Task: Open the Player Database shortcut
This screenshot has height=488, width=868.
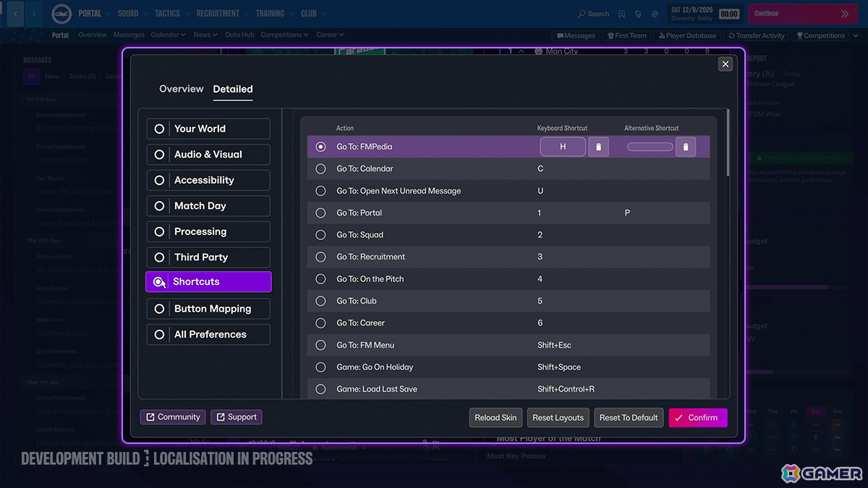Action: pyautogui.click(x=686, y=35)
